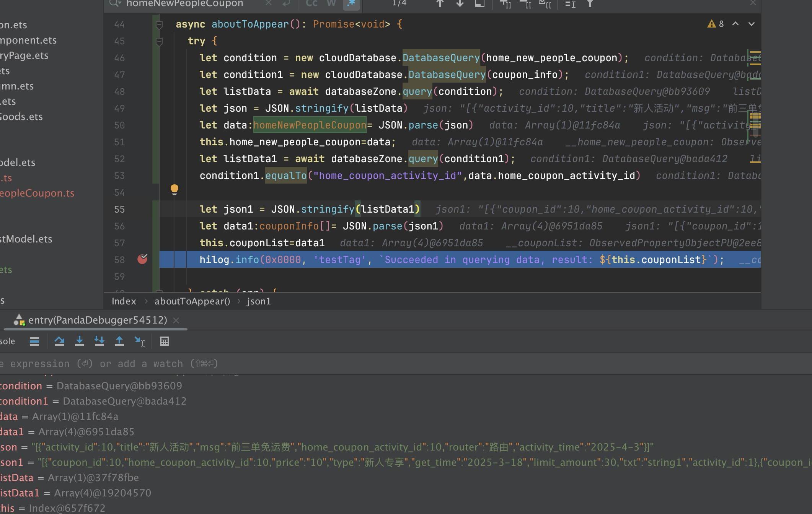Viewport: 812px width, 514px height.
Task: Toggle the breakpoint on line 58
Action: pos(142,259)
